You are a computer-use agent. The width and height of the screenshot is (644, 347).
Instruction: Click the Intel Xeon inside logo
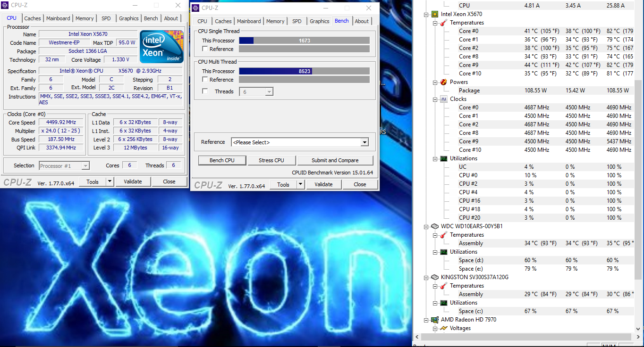(161, 47)
